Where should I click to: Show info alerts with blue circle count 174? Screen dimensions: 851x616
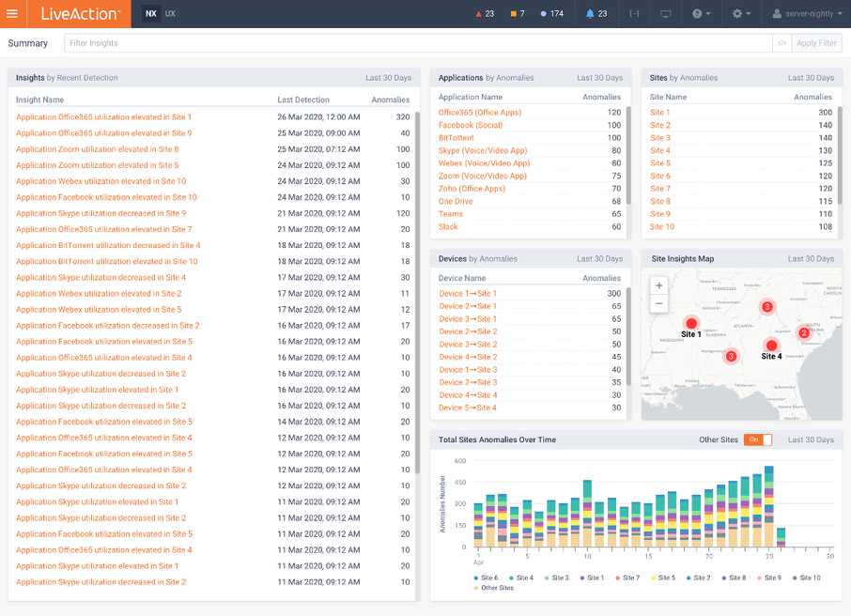click(x=552, y=13)
